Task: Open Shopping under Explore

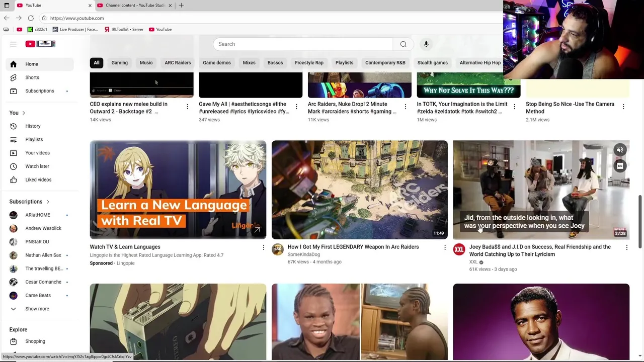Action: [x=40, y=341]
